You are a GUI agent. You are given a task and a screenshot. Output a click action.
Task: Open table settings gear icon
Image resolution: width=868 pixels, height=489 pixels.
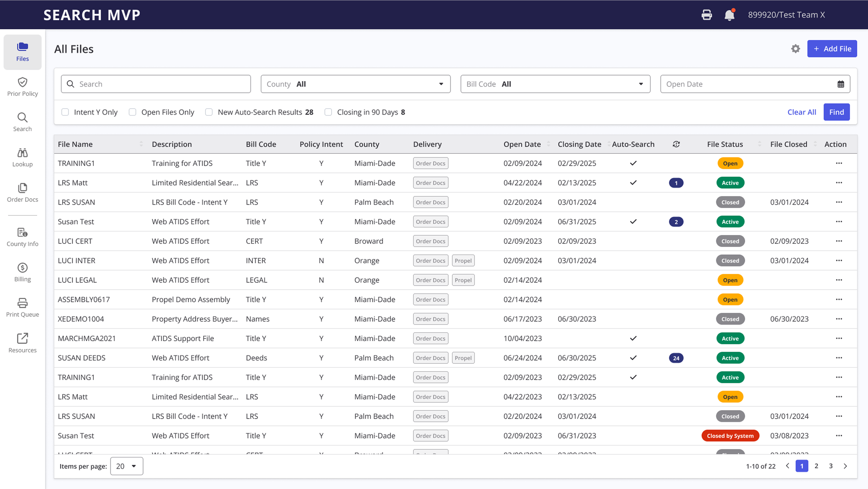point(795,49)
